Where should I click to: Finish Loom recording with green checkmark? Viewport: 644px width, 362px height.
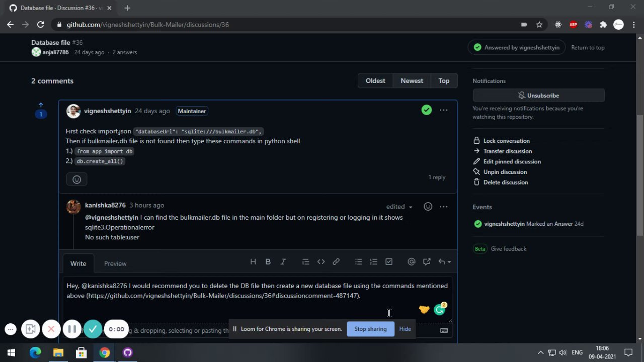tap(93, 329)
